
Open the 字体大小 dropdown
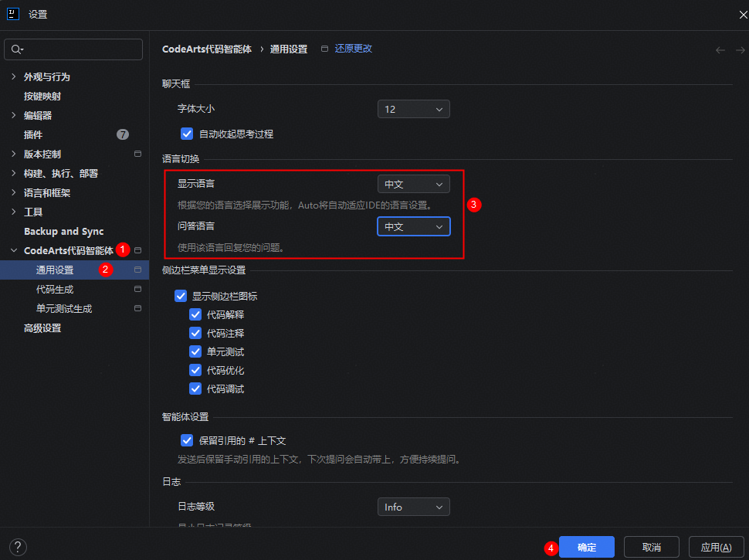pyautogui.click(x=413, y=109)
